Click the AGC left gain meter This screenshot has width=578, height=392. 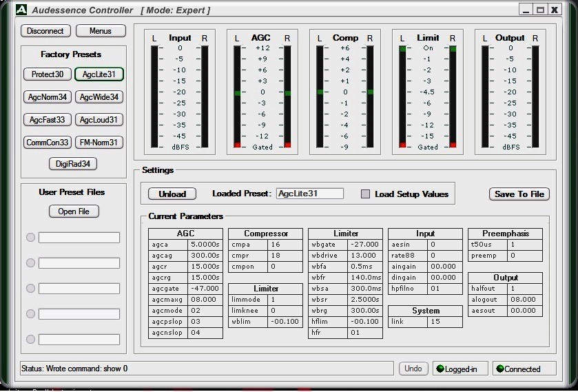point(237,97)
